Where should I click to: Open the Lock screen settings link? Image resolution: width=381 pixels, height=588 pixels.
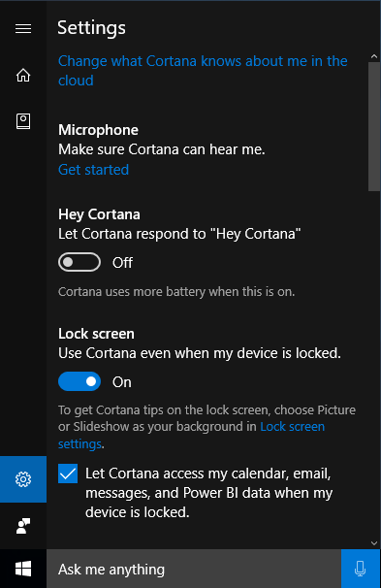[x=191, y=435]
